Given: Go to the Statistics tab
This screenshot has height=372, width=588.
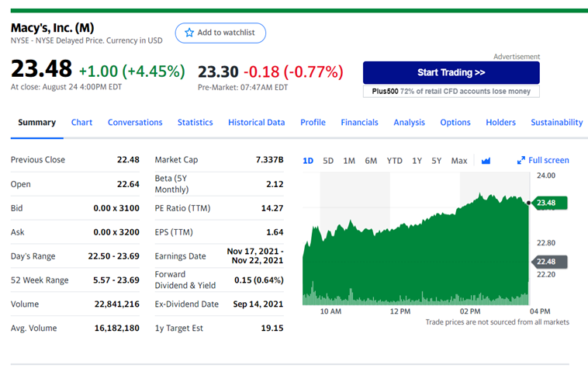Looking at the screenshot, I should click(x=195, y=123).
